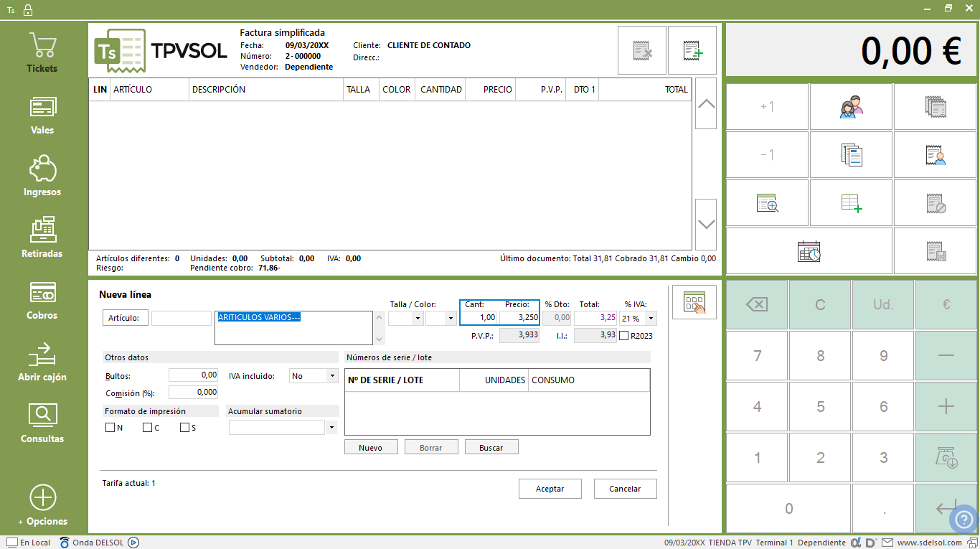Viewport: 980px width, 549px height.
Task: Click Abrir cajón to open drawer
Action: tap(42, 362)
